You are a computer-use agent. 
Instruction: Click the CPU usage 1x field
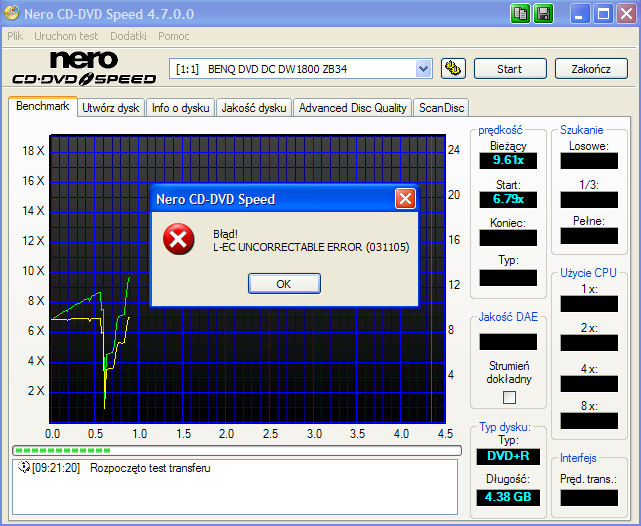[x=589, y=304]
